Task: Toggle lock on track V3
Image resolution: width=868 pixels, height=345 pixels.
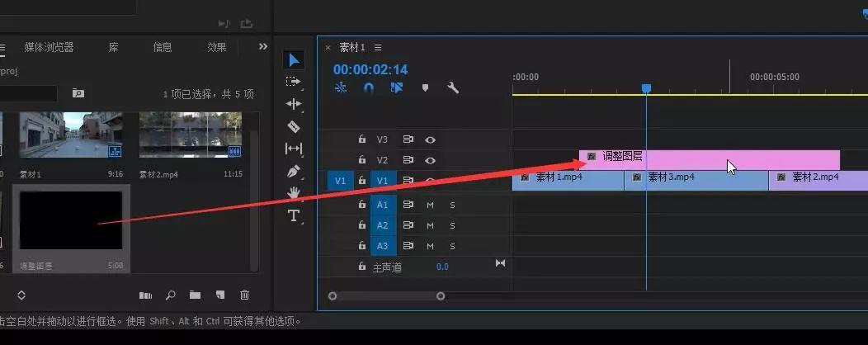Action: (362, 139)
